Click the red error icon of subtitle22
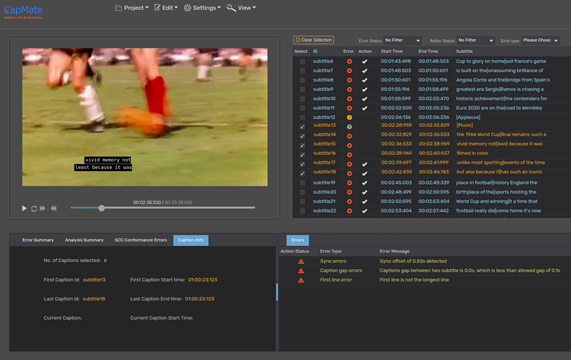The image size is (571, 360). click(x=349, y=211)
